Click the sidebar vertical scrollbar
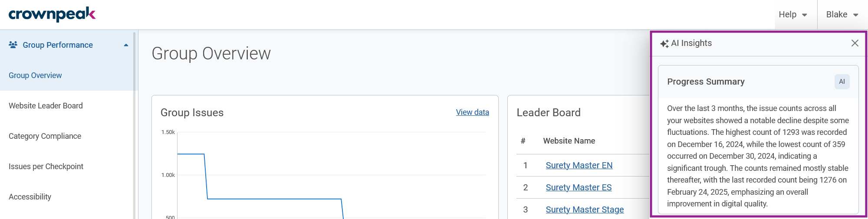 [x=135, y=126]
